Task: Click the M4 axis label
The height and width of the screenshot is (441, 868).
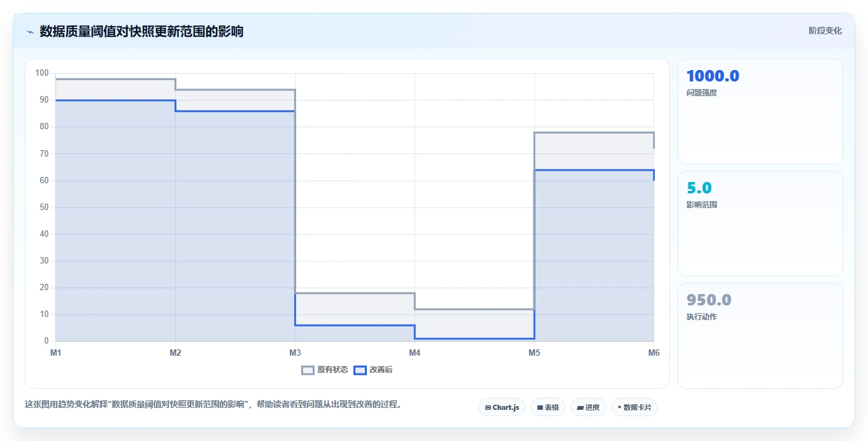Action: [x=415, y=353]
